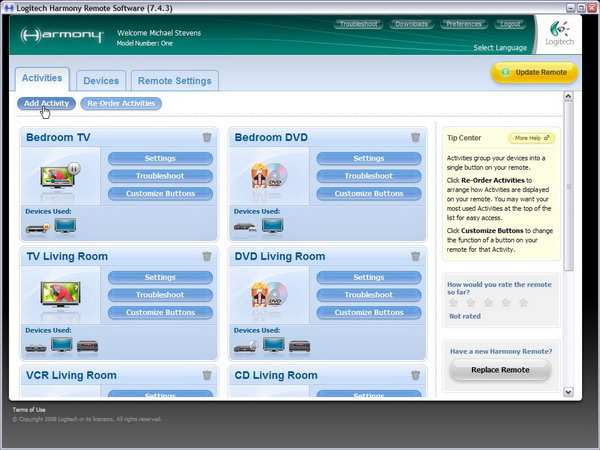Click Re-Order Activities button
This screenshot has height=450, width=600.
coord(121,103)
